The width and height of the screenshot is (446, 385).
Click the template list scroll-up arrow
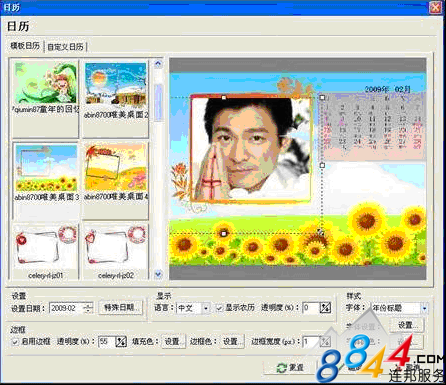pos(158,63)
